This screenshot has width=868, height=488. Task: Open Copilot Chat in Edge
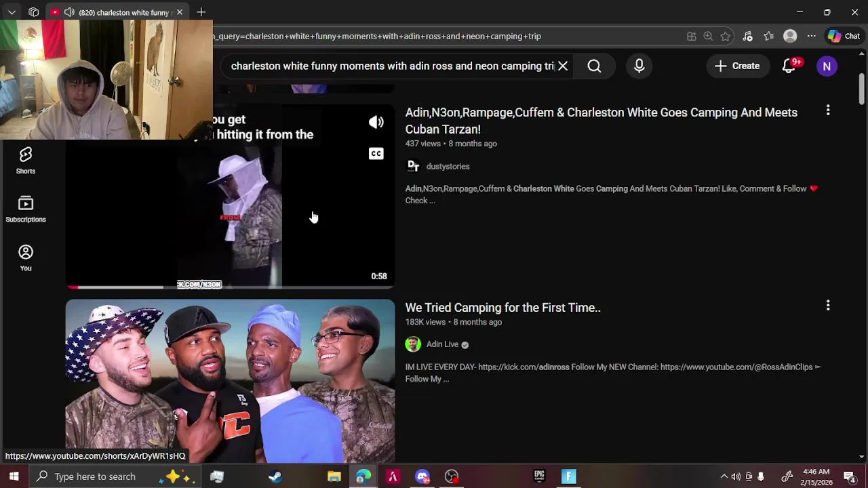click(x=844, y=36)
